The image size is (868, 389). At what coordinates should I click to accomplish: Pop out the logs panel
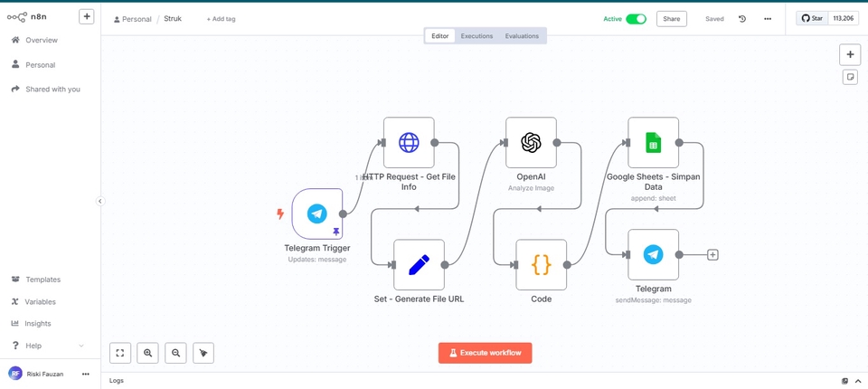coord(844,381)
